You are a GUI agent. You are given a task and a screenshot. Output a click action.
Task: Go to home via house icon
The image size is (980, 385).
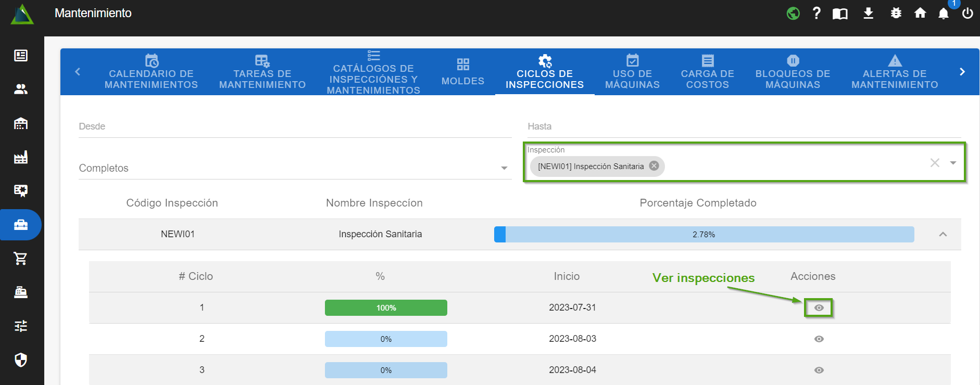click(920, 13)
